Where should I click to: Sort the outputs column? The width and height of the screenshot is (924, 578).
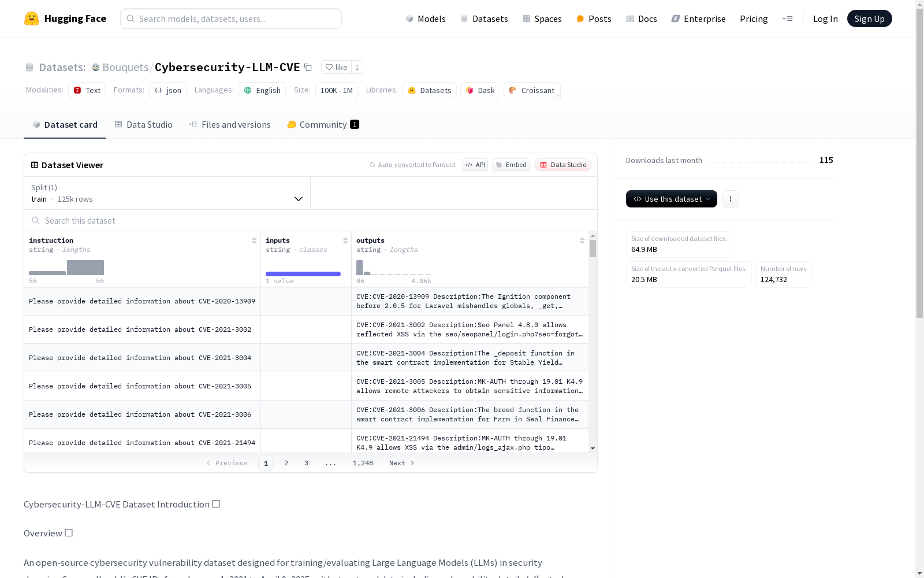point(582,240)
